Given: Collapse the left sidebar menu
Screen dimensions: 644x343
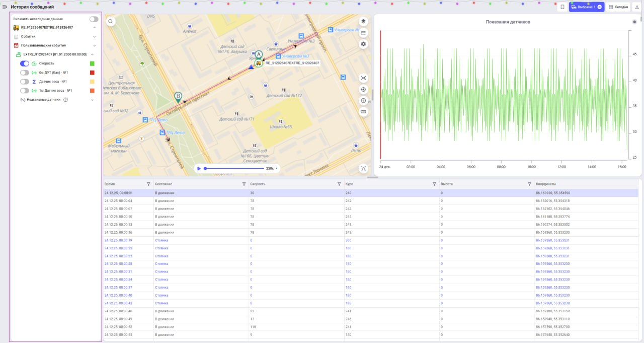Looking at the screenshot, I should point(5,7).
